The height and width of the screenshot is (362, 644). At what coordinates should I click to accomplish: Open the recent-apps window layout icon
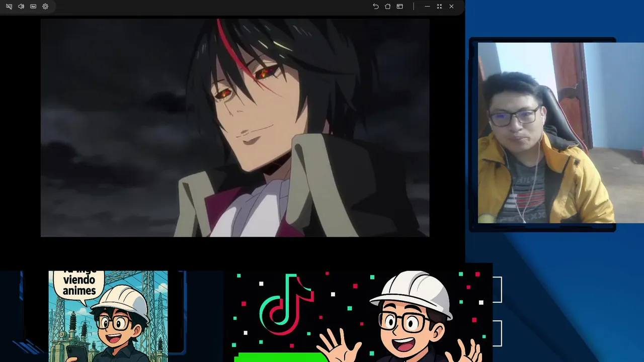pyautogui.click(x=399, y=7)
